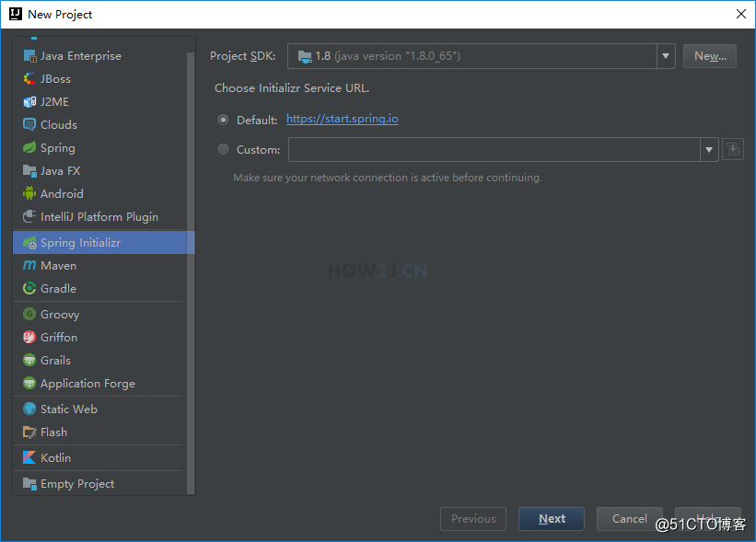756x542 pixels.
Task: Click the Next button
Action: [x=551, y=519]
